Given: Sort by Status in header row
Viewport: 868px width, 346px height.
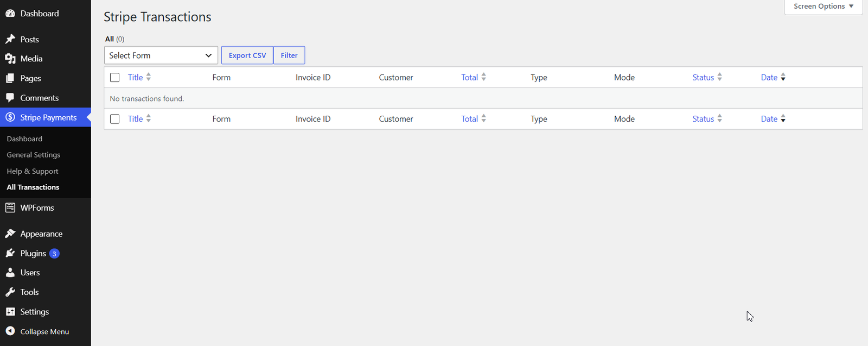Looking at the screenshot, I should tap(703, 78).
